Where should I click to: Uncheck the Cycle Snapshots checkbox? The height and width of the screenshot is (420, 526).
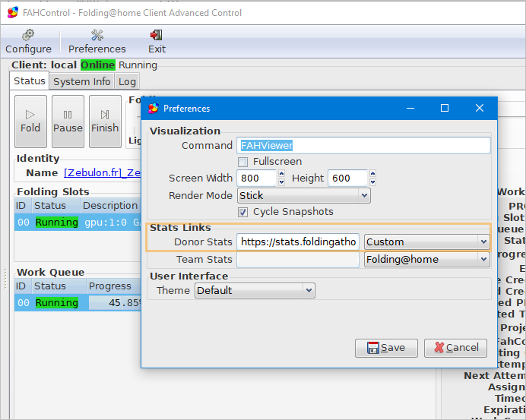(242, 212)
